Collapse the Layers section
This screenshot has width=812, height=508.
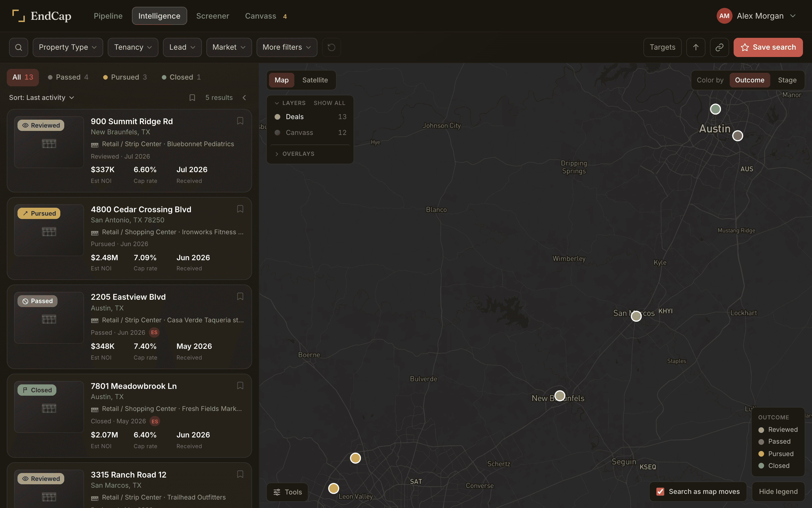click(290, 103)
